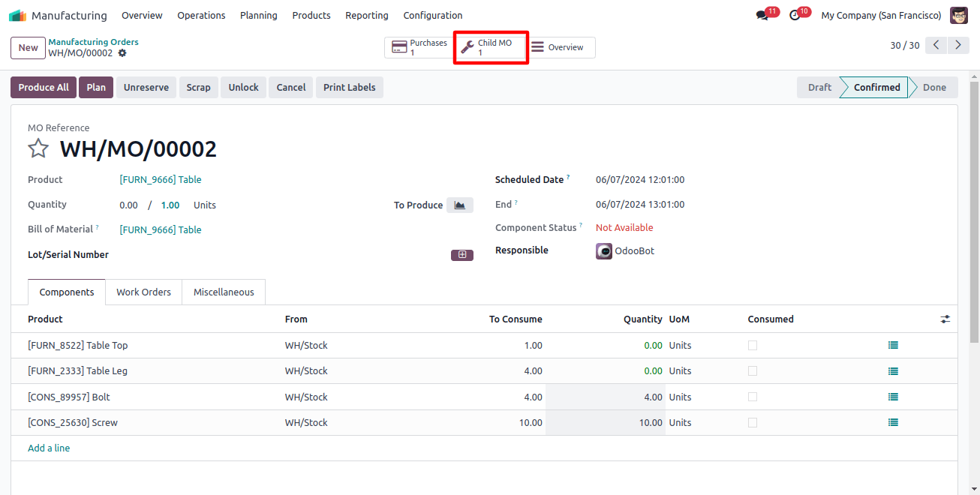
Task: Open the activities clock icon
Action: pos(795,15)
